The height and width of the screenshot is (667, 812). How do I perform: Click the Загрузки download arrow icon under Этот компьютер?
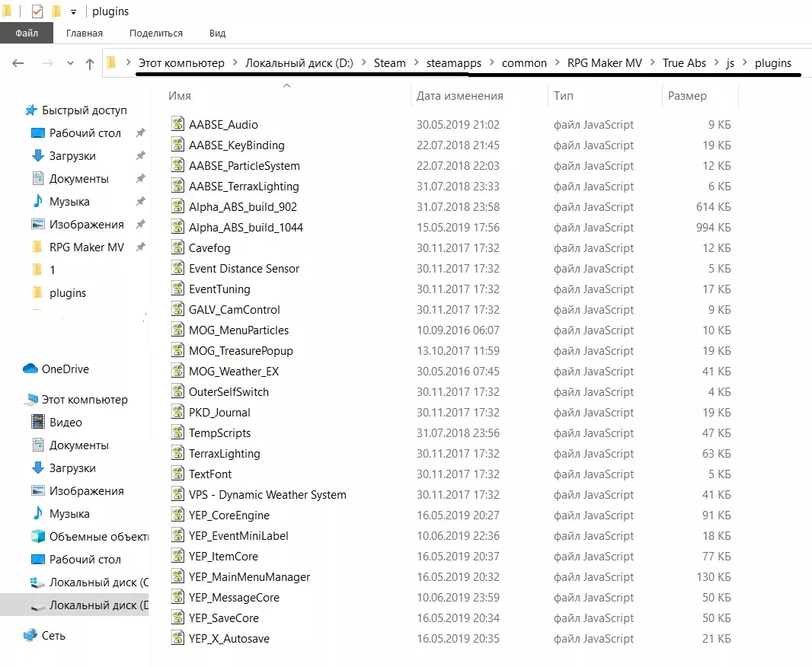pyautogui.click(x=38, y=468)
